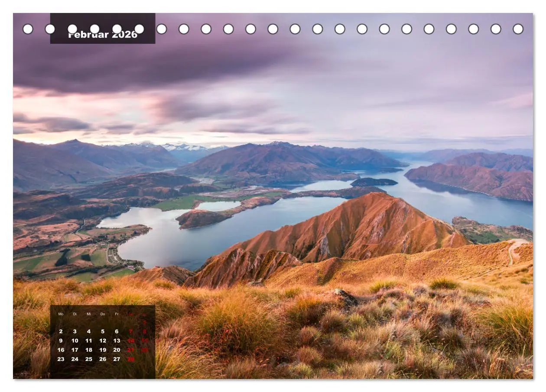
Task: Choose date 23 in the last row
Action: pos(61,359)
